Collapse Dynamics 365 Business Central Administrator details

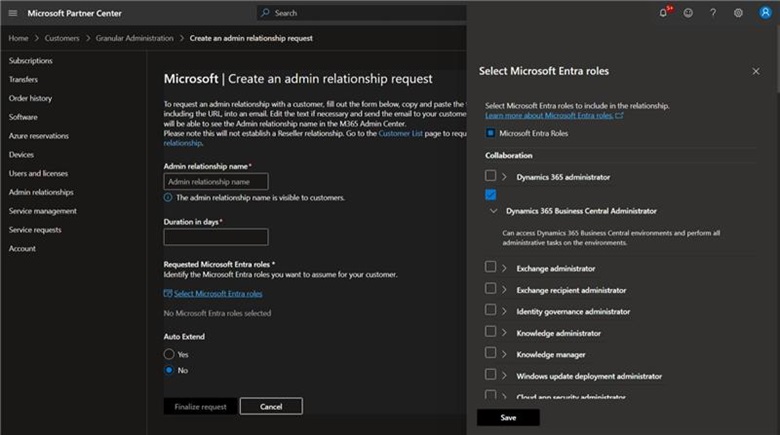tap(493, 211)
